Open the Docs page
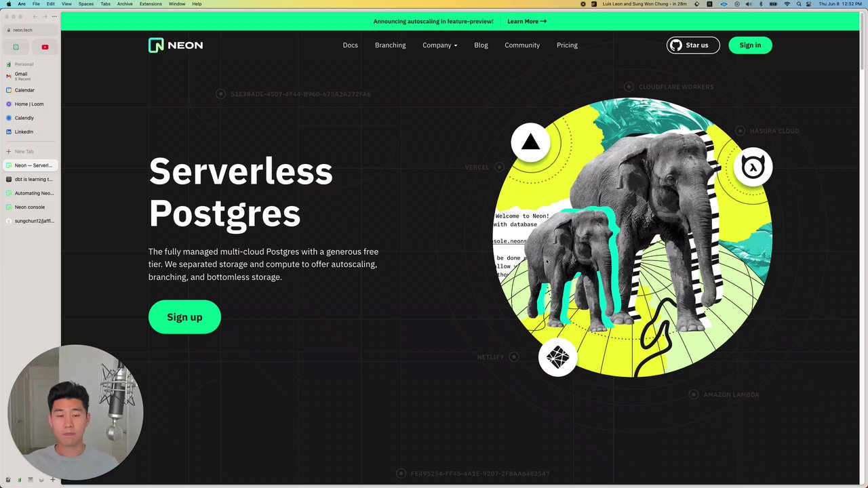 click(350, 45)
